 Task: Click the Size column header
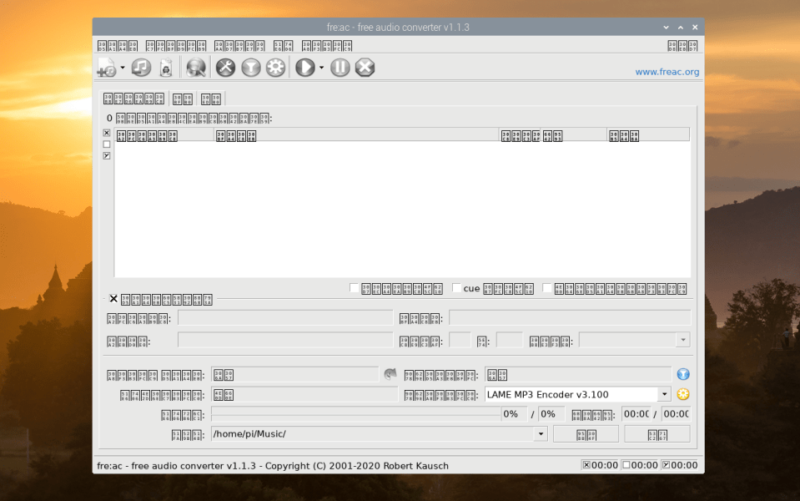pos(648,135)
